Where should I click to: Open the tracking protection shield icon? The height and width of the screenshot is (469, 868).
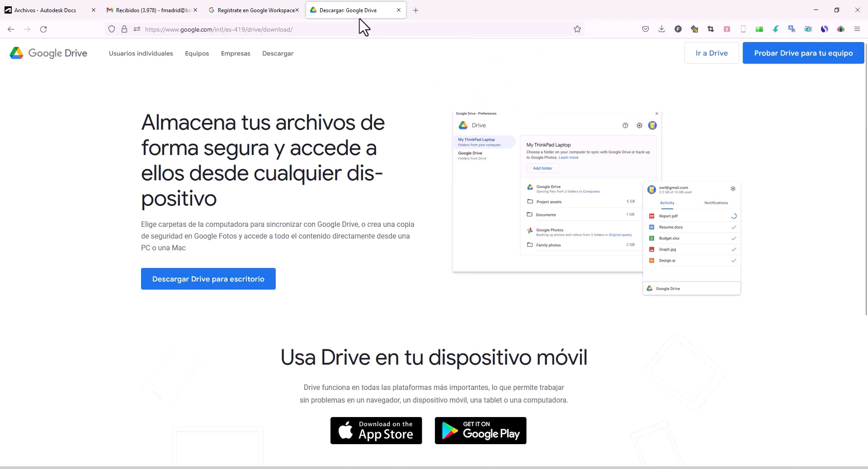coord(111,29)
